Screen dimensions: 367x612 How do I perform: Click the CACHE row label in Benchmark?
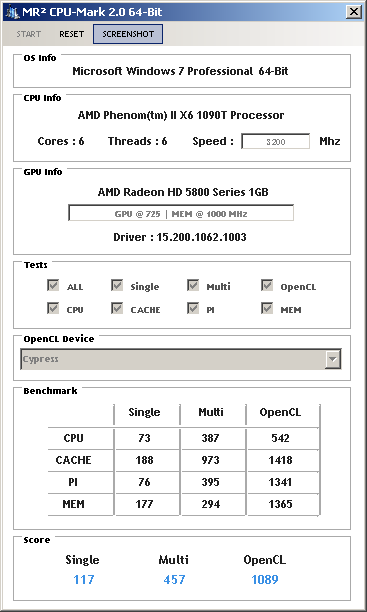[x=73, y=460]
